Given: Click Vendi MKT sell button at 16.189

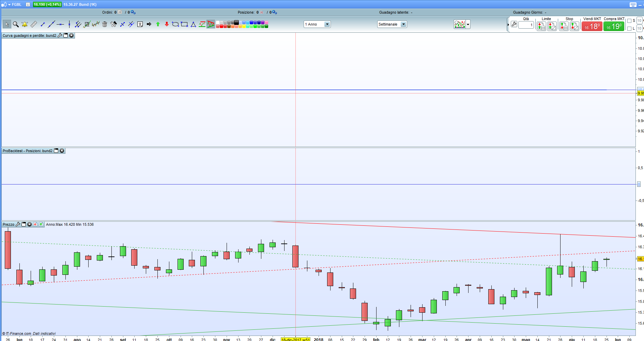Looking at the screenshot, I should (x=592, y=26).
